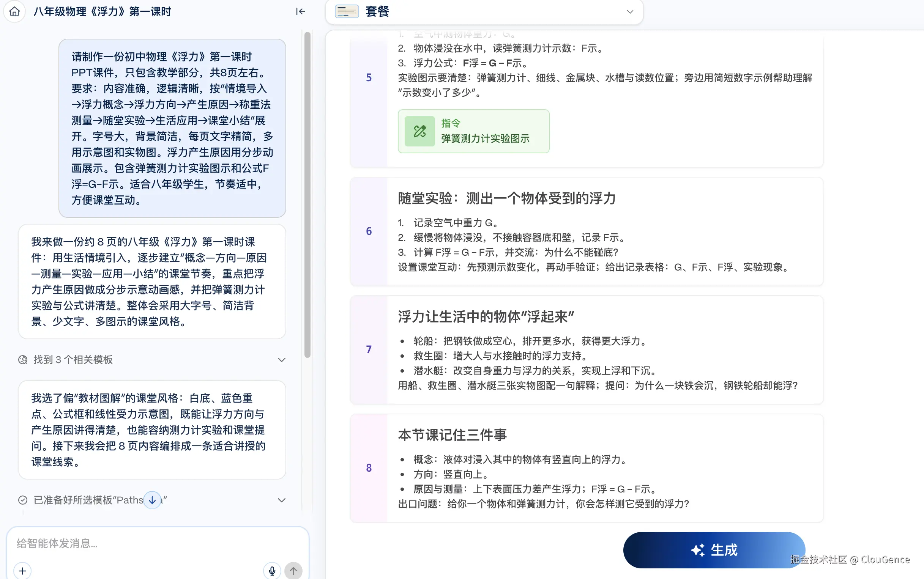Click line 出口问题：给你一个物体和弹簧测力计

tap(544, 504)
